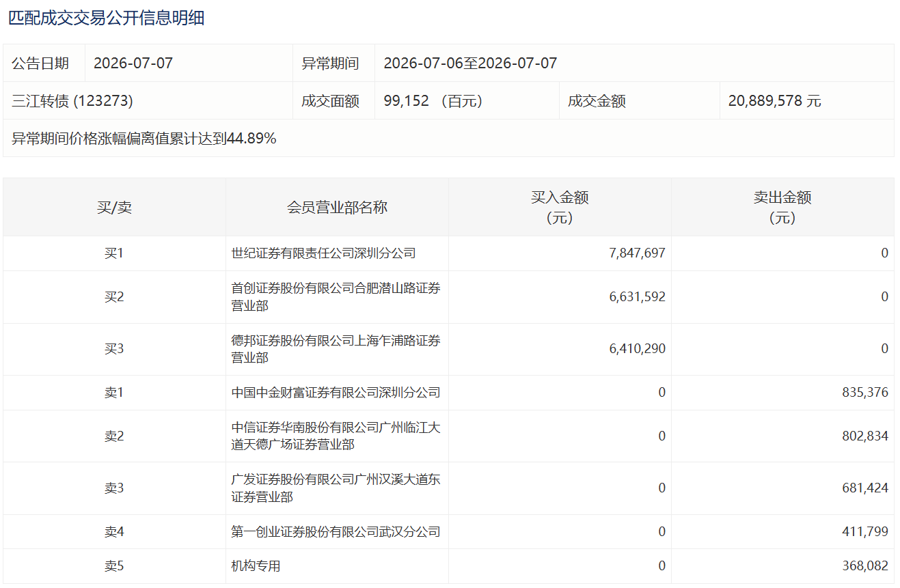Click the zero buy amount in 卖1 row

[662, 393]
